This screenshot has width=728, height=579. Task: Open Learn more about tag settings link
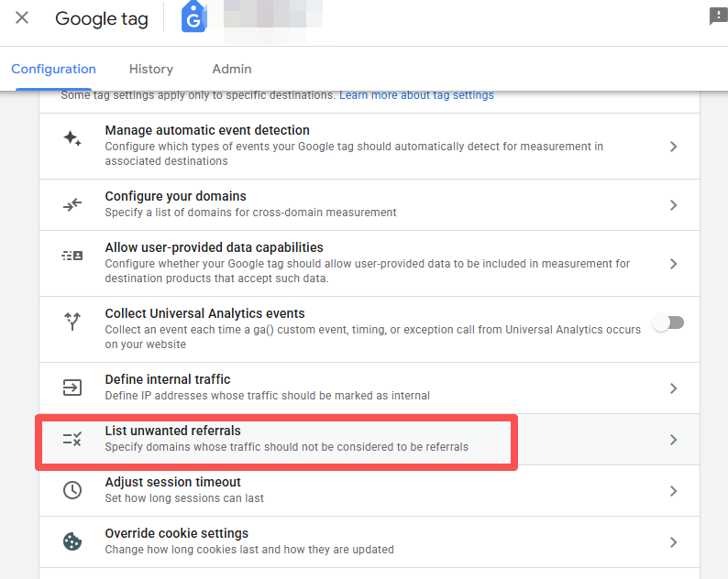tap(416, 95)
